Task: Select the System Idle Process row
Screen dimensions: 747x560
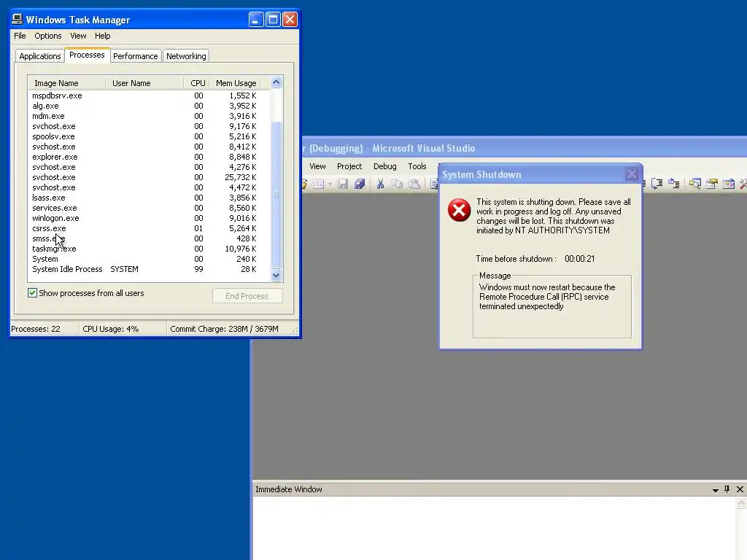Action: (x=149, y=270)
